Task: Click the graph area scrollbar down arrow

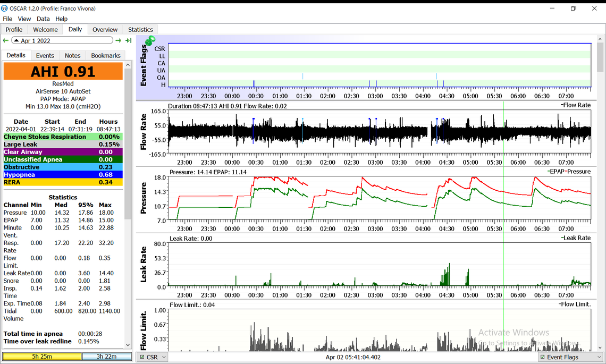Action: (x=600, y=348)
